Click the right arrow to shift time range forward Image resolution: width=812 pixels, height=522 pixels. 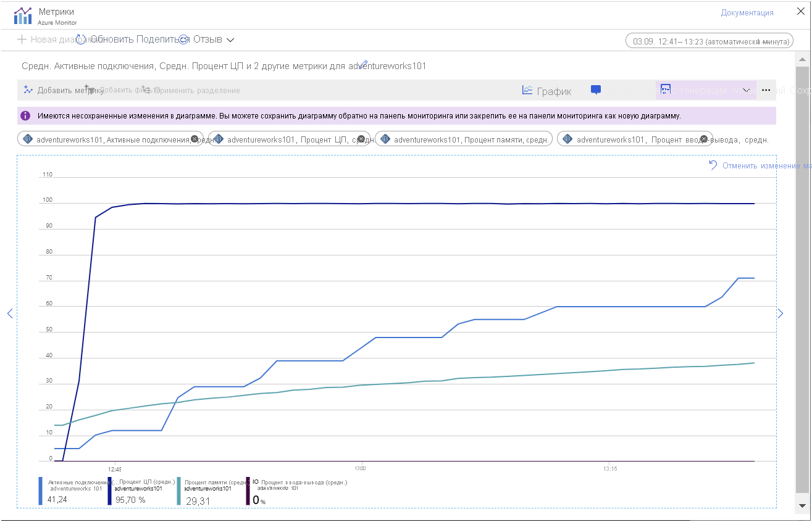(781, 313)
